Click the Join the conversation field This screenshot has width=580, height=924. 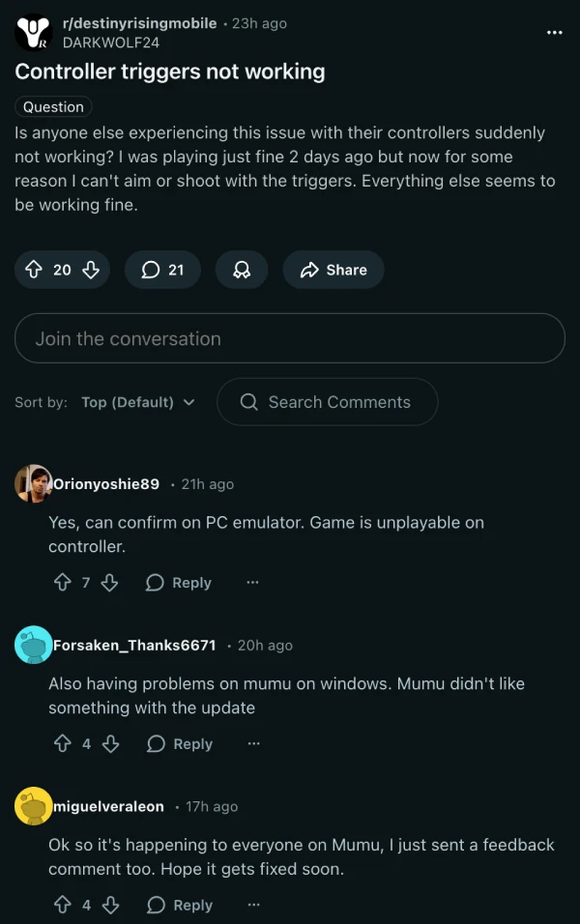pyautogui.click(x=290, y=338)
